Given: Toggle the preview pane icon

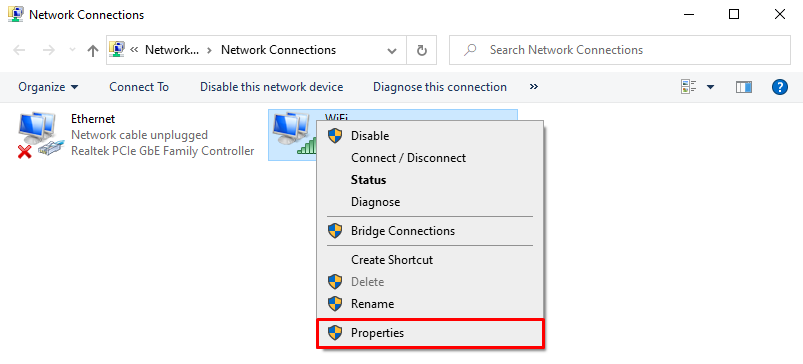Looking at the screenshot, I should click(x=744, y=87).
